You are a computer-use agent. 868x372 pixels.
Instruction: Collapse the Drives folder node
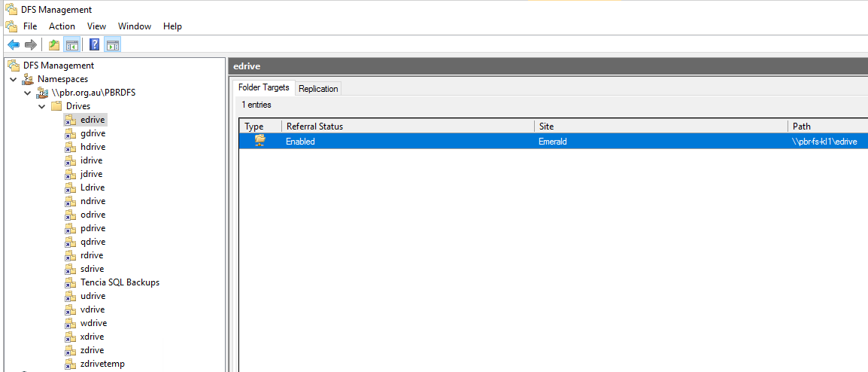41,106
